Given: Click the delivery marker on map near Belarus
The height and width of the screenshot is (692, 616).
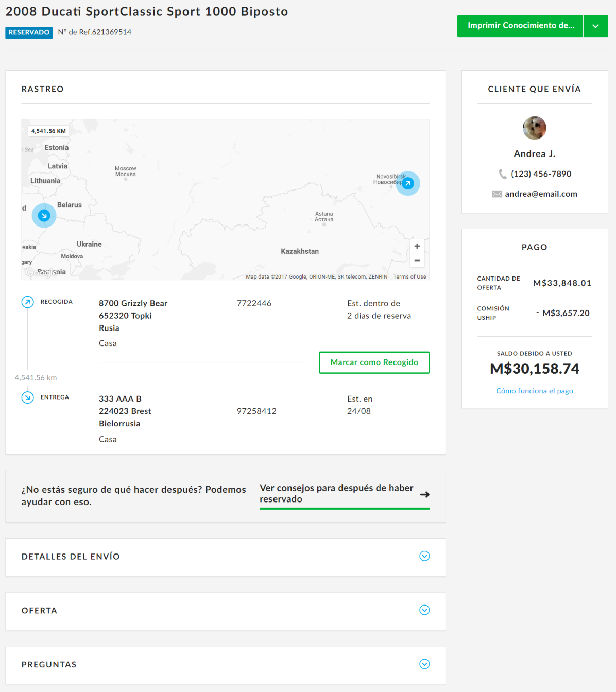Looking at the screenshot, I should 44,215.
